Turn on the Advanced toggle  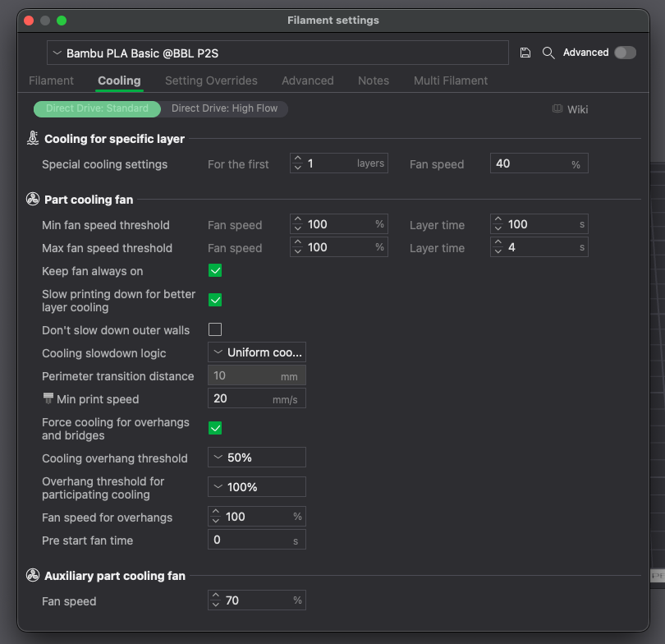point(625,52)
